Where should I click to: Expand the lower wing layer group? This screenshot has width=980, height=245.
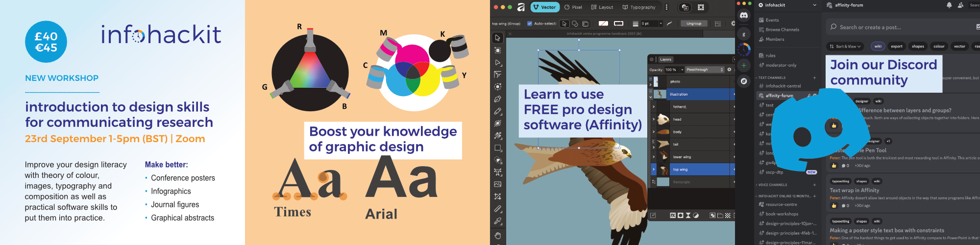click(653, 157)
